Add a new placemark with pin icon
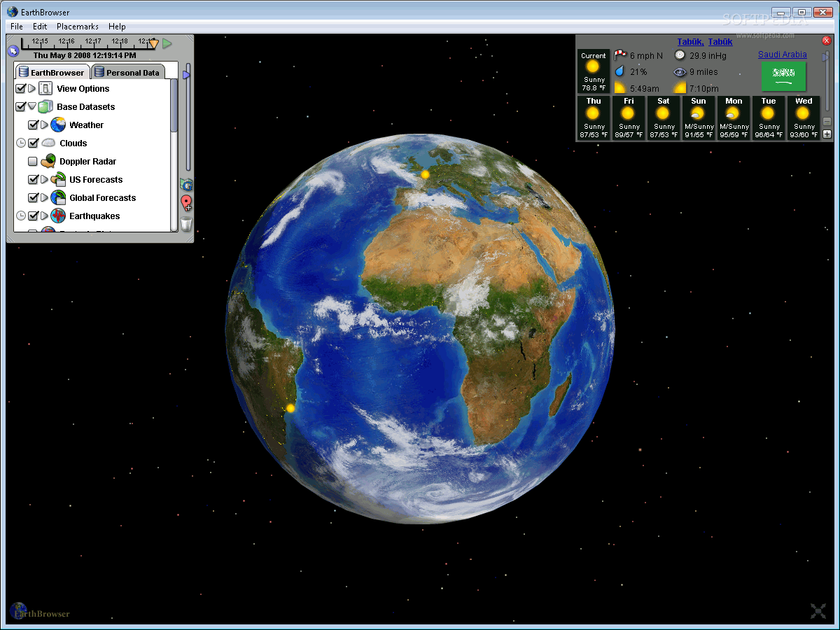This screenshot has height=630, width=840. 186,204
